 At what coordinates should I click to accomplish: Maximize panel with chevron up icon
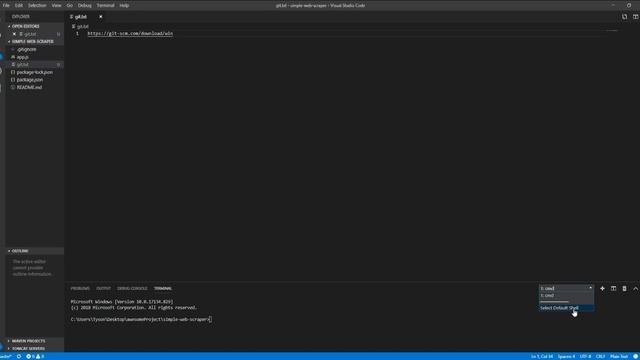coord(636,289)
